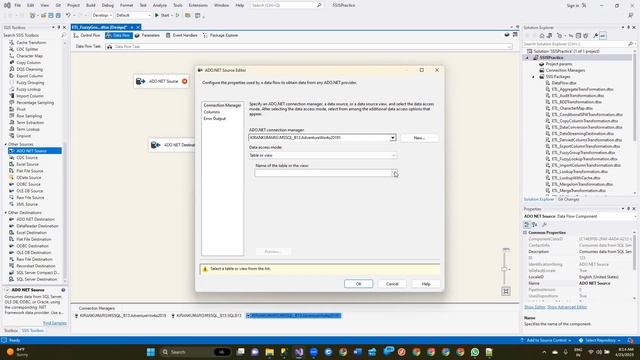Click the canvas zoom slider handle
The height and width of the screenshot is (360, 640).
[x=504, y=269]
